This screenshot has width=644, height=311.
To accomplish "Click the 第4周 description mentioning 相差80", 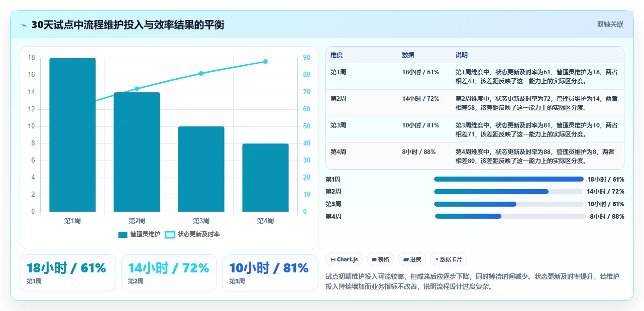I will [536, 156].
